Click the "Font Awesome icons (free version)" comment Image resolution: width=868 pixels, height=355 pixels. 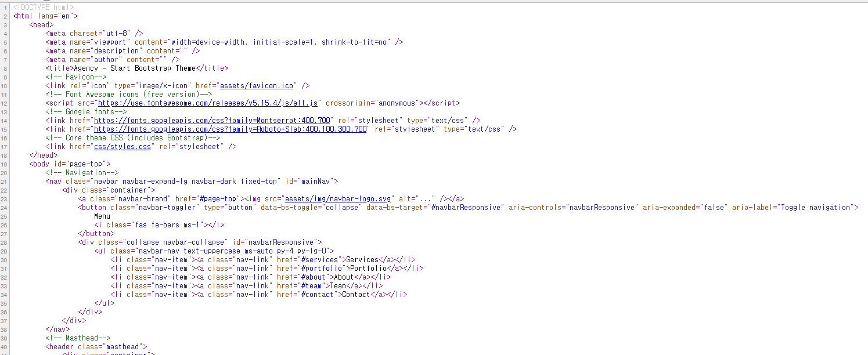click(x=129, y=95)
